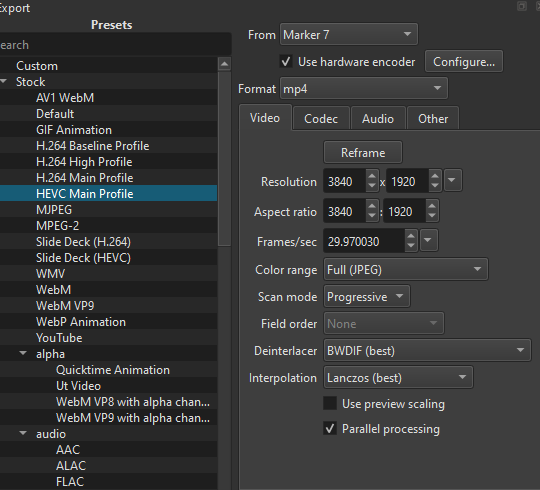This screenshot has width=540, height=490.
Task: Click the presets list scroll-up arrow
Action: click(x=225, y=64)
